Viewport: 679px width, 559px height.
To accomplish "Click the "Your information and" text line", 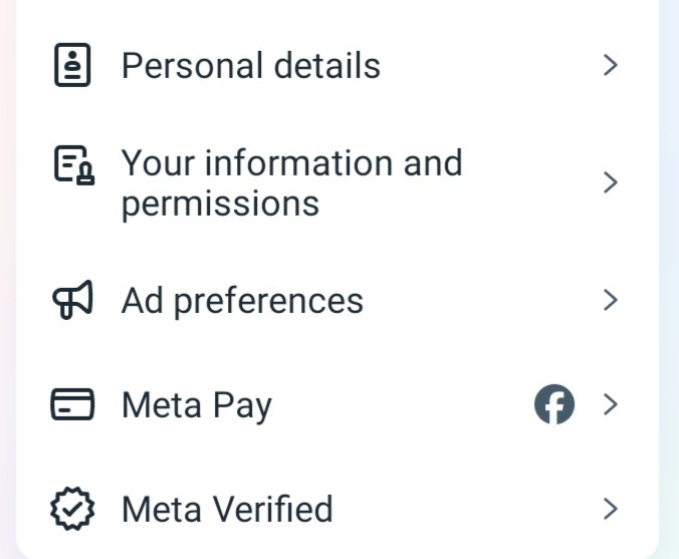I will tap(292, 163).
